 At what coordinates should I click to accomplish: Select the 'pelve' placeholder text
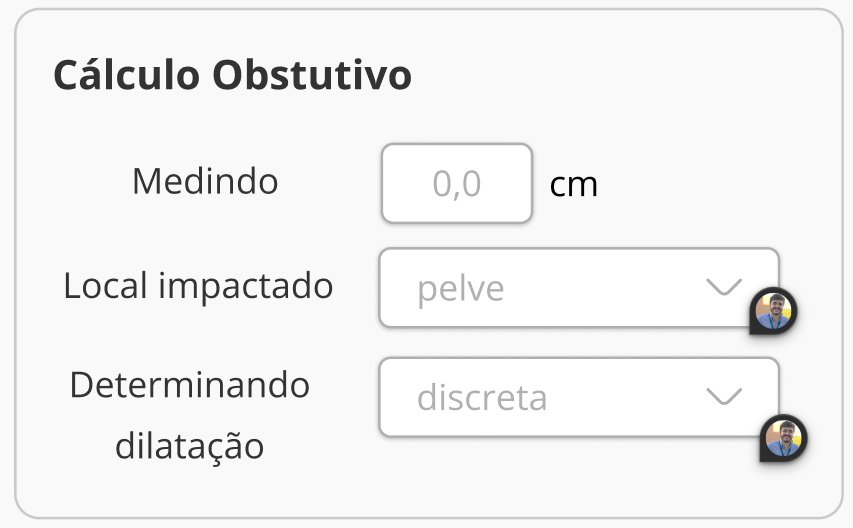pos(460,289)
